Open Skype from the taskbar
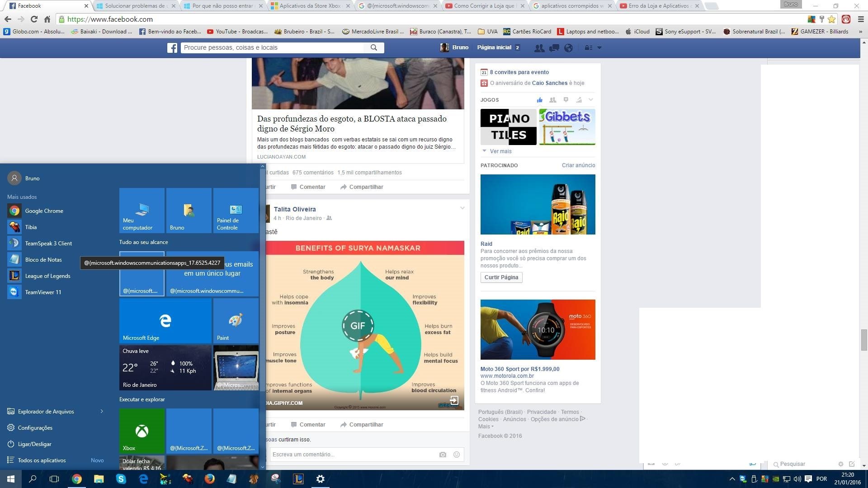 pos(121,479)
